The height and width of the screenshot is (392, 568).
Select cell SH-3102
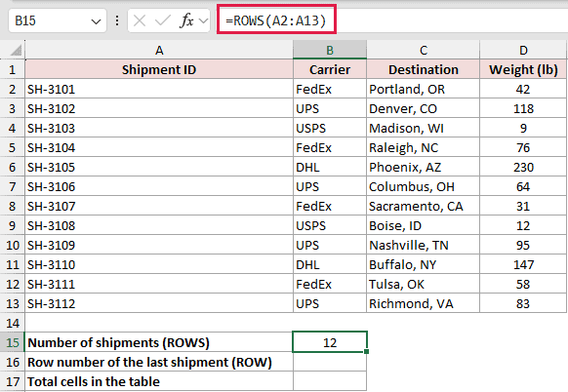pyautogui.click(x=159, y=108)
